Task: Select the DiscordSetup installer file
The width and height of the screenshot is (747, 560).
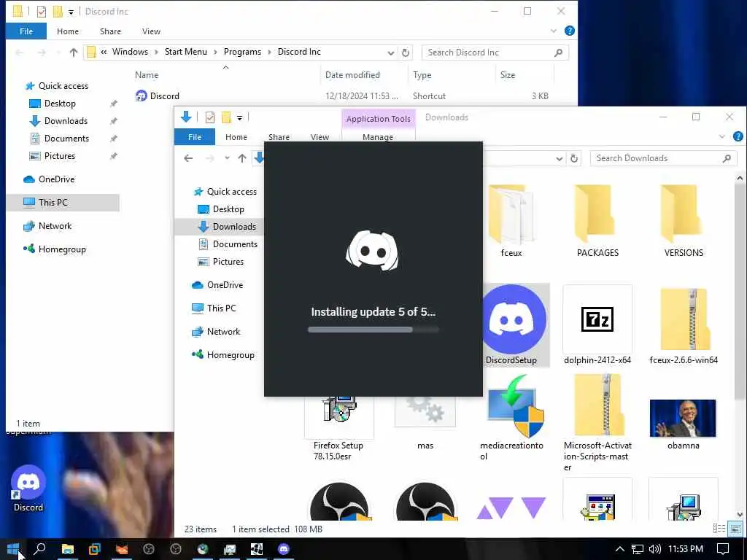Action: click(514, 325)
